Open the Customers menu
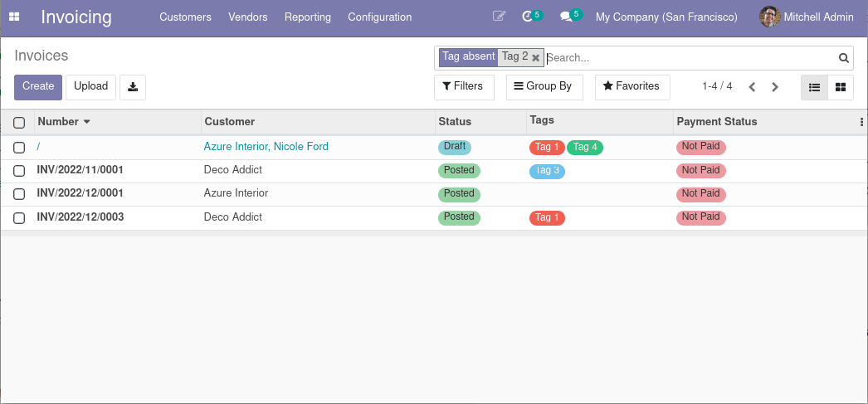The height and width of the screenshot is (404, 868). point(185,17)
